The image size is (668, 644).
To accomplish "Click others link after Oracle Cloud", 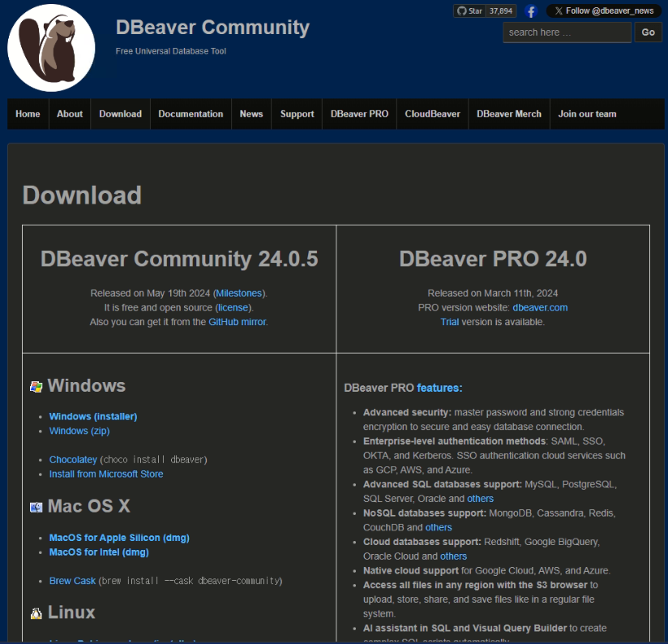I will point(453,556).
